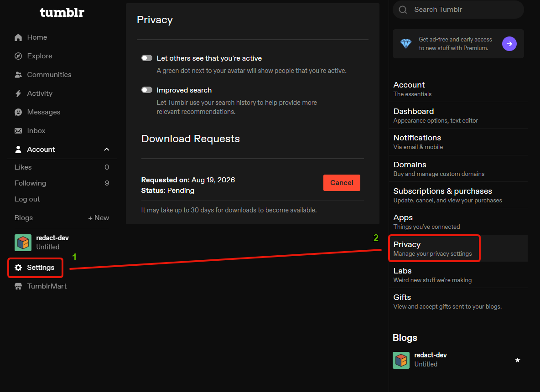Image resolution: width=540 pixels, height=392 pixels.
Task: Click into Search Tumblr field
Action: click(x=458, y=10)
